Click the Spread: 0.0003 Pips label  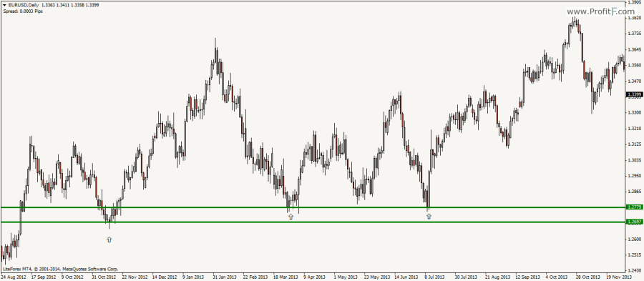pyautogui.click(x=23, y=11)
